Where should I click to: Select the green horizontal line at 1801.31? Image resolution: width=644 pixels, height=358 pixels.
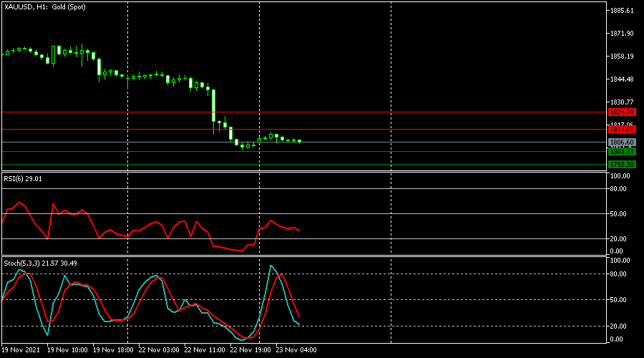click(304, 152)
